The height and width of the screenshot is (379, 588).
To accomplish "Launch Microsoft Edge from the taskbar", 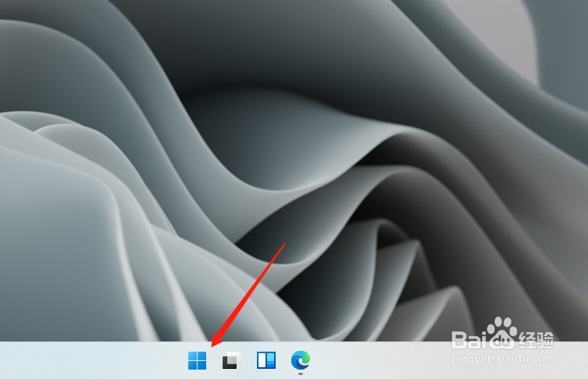I will pos(301,360).
